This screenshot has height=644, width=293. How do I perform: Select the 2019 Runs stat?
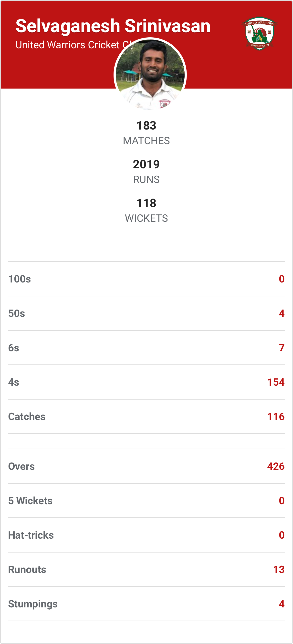146,171
